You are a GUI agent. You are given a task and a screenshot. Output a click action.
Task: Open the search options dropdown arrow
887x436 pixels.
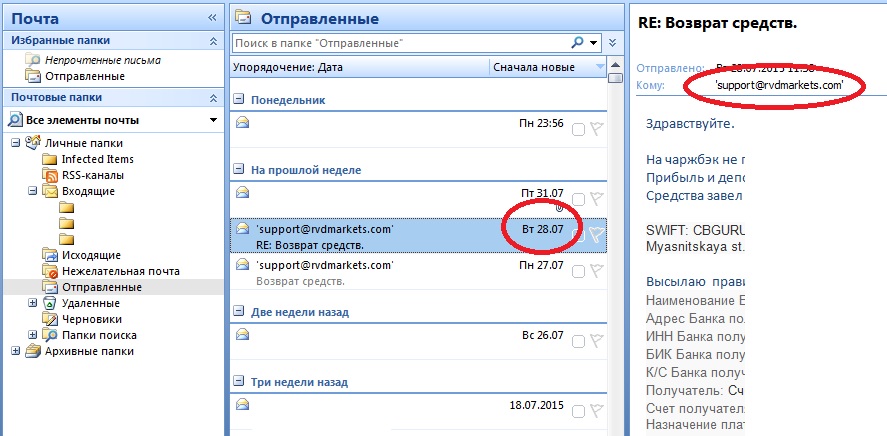click(x=593, y=43)
